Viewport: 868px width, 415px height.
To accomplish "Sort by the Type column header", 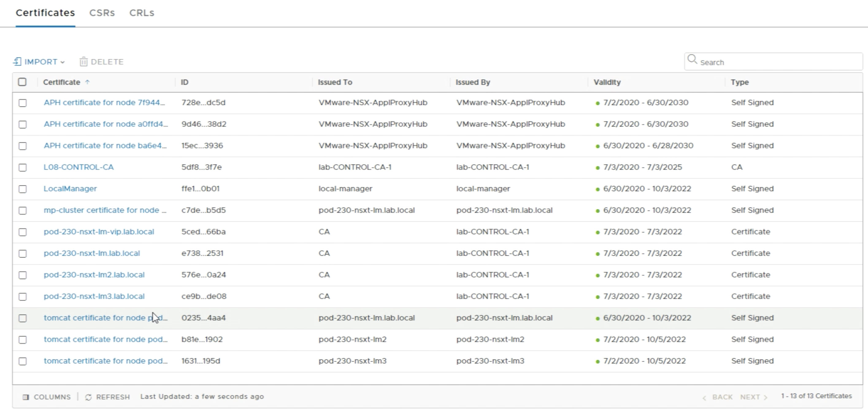I will point(739,82).
